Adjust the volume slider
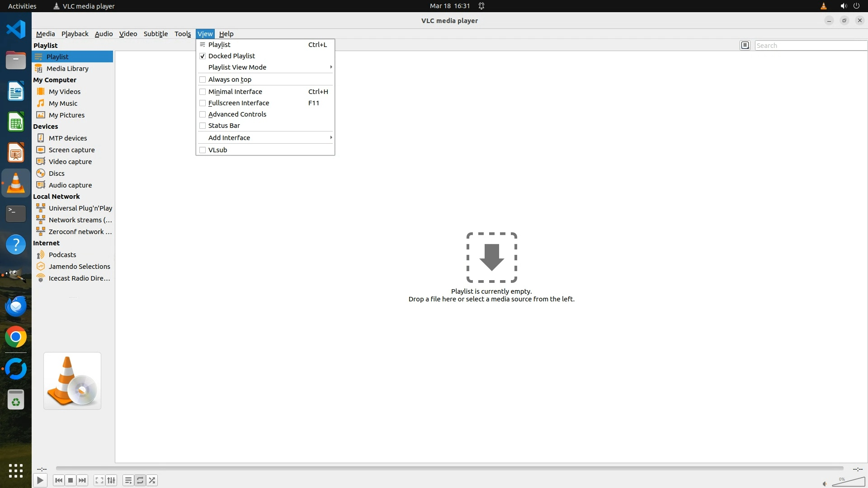This screenshot has height=488, width=868. point(849,482)
